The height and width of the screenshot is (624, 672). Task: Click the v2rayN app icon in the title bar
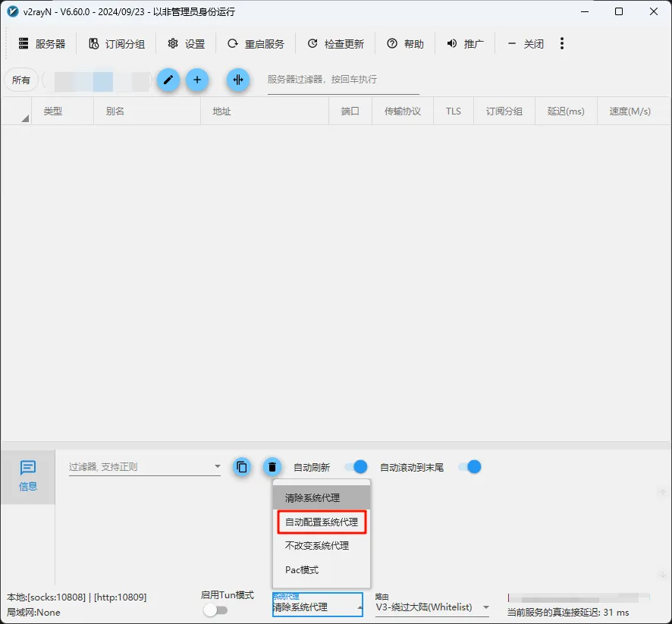pos(13,11)
